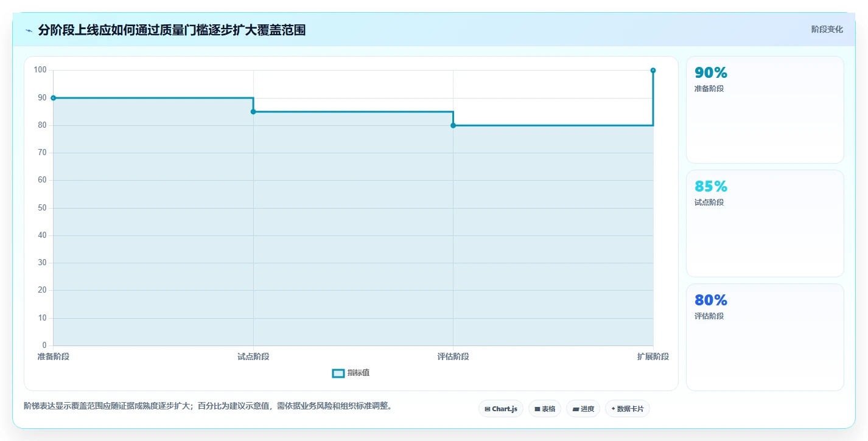Viewport: 868px width, 441px height.
Task: Click the 数据卡片 tag's small icon
Action: [x=613, y=409]
